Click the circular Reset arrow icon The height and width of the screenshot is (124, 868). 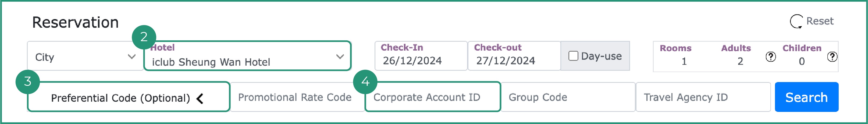(x=796, y=22)
